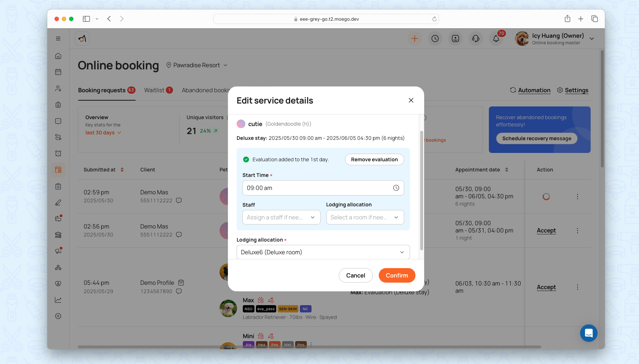Open the notifications bell icon
Image resolution: width=639 pixels, height=364 pixels.
496,39
